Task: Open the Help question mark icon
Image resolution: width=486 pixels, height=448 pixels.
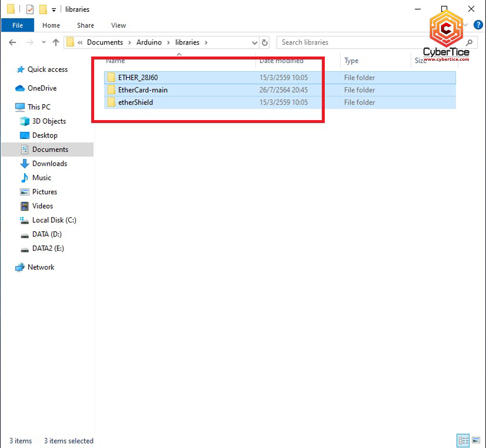Action: [x=478, y=25]
